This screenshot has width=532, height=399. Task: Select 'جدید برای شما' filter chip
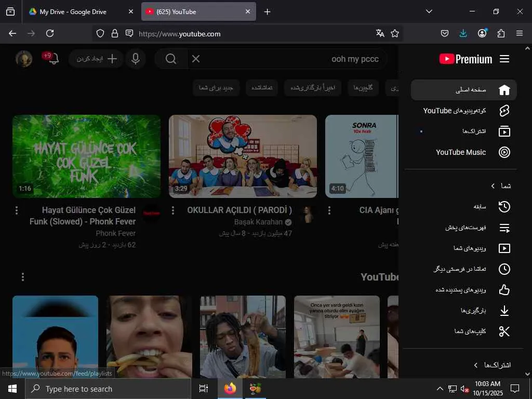pyautogui.click(x=216, y=88)
